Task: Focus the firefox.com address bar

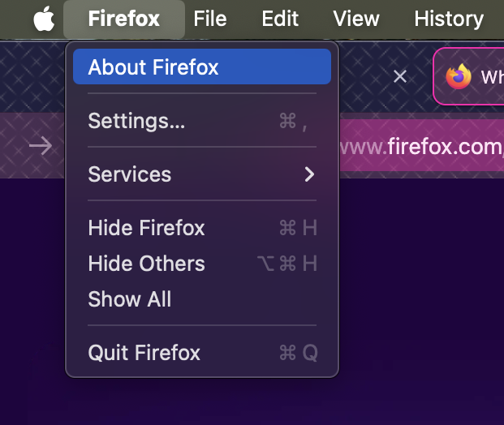Action: (422, 145)
